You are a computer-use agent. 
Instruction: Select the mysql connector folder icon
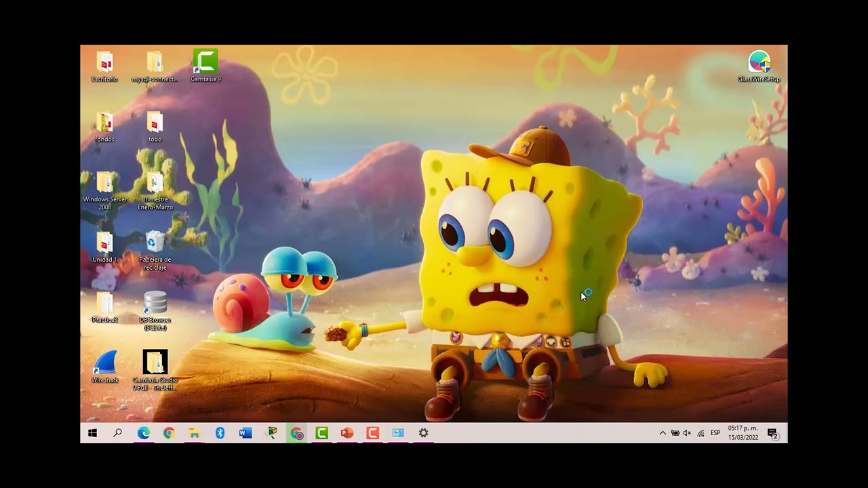point(155,66)
